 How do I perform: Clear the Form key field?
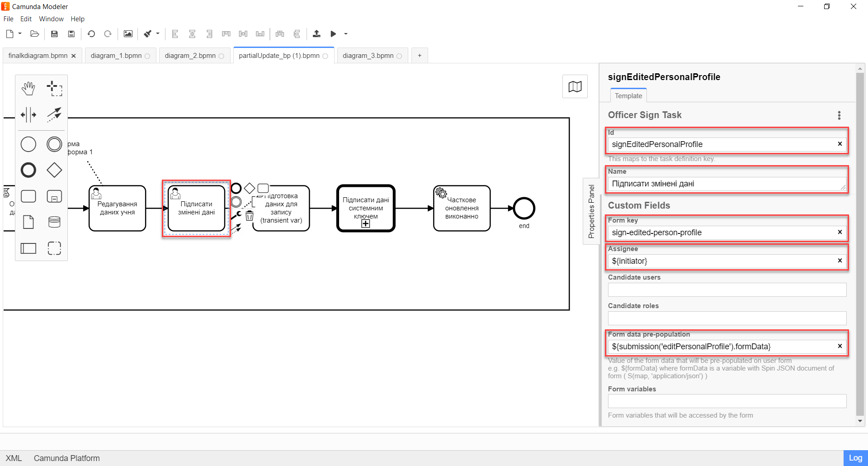[x=840, y=232]
